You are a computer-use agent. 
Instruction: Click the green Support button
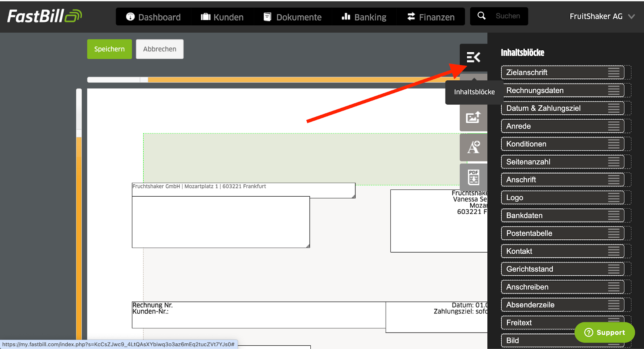click(x=605, y=333)
